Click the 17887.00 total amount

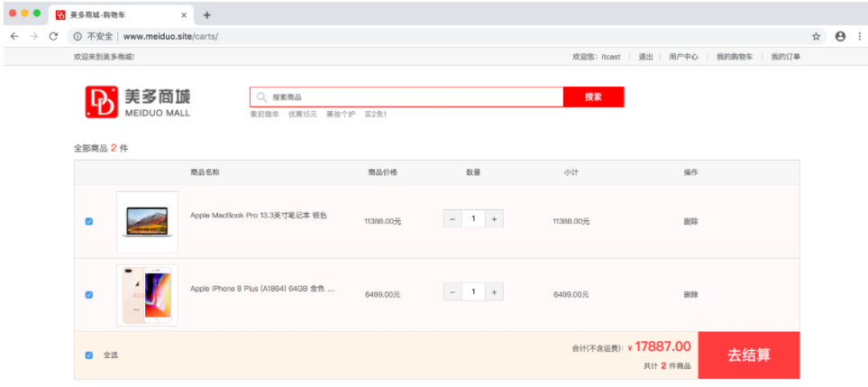pyautogui.click(x=662, y=347)
